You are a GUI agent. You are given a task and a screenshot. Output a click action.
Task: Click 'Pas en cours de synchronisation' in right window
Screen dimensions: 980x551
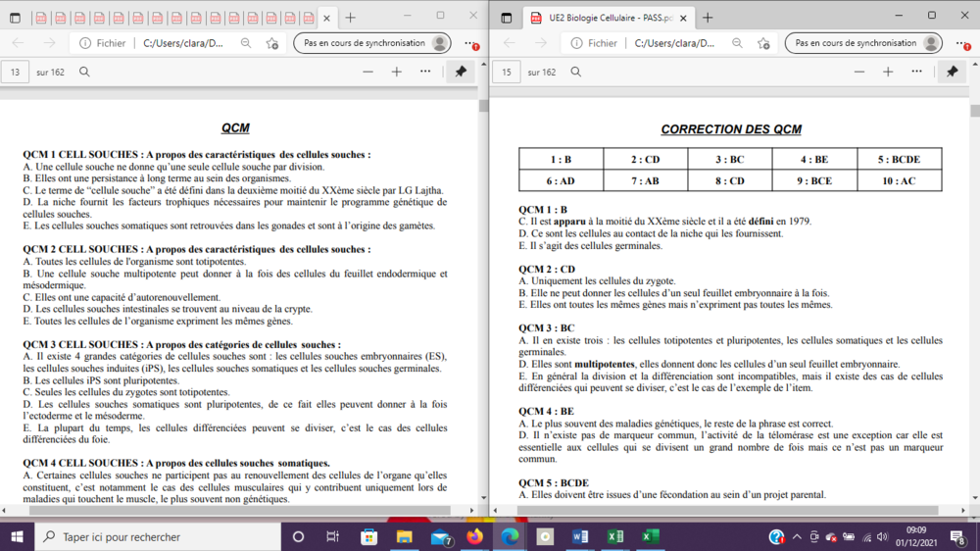(x=863, y=43)
